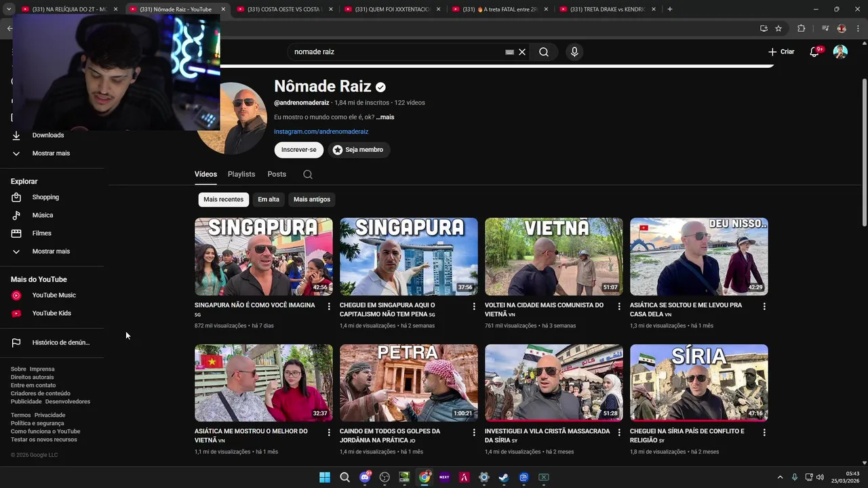The width and height of the screenshot is (868, 488).
Task: Open the YouTube account avatar menu
Action: (x=840, y=52)
